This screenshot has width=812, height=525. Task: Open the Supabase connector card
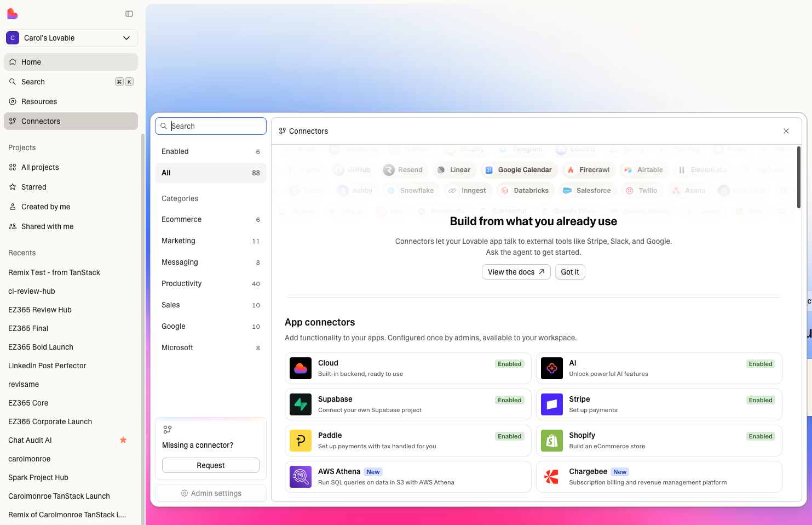[408, 404]
